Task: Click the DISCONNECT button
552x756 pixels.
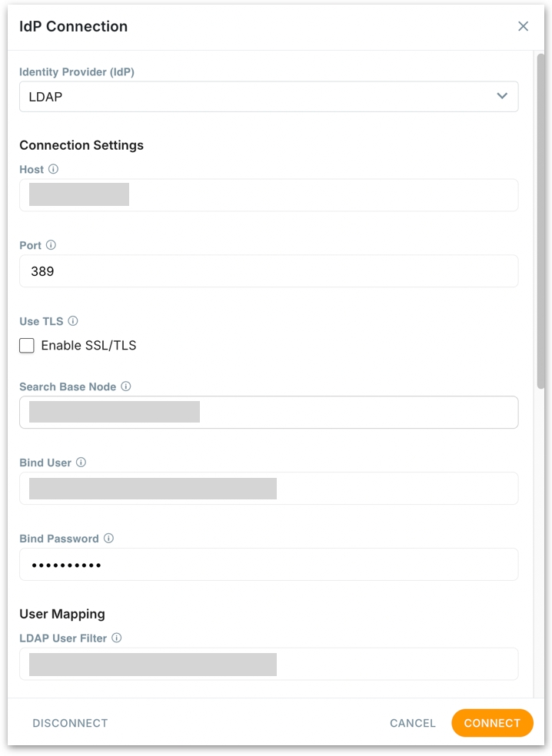Action: tap(70, 723)
